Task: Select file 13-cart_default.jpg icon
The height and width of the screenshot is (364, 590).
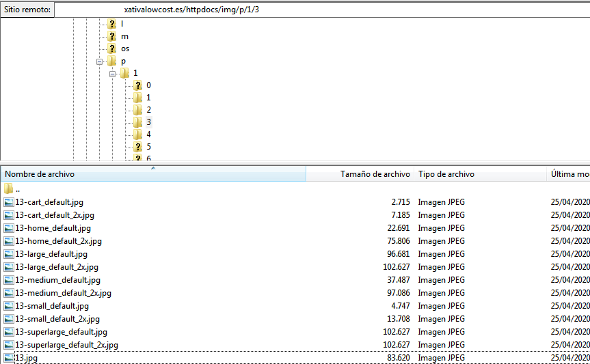Action: click(9, 202)
